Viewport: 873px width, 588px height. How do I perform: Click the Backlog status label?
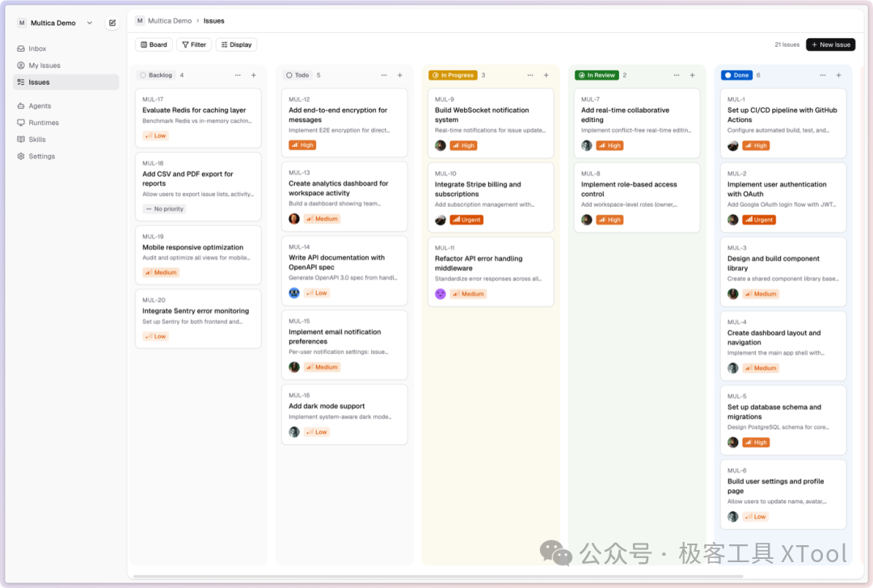click(x=156, y=75)
